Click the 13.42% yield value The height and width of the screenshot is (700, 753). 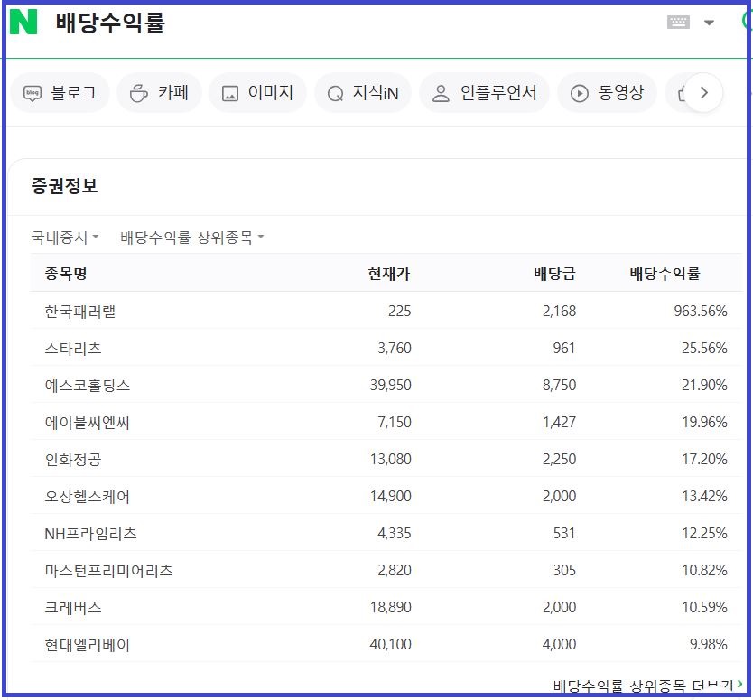(704, 496)
